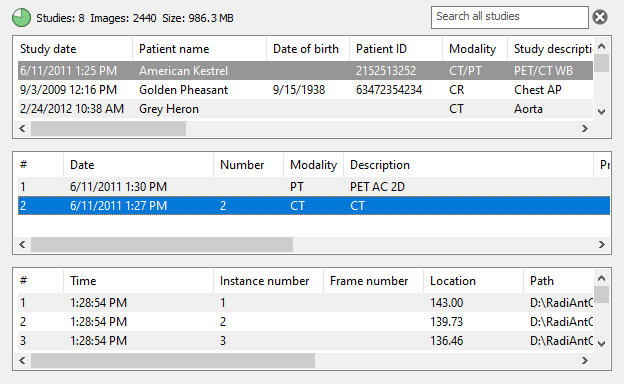
Task: Click series list scroll right arrow
Action: point(602,244)
